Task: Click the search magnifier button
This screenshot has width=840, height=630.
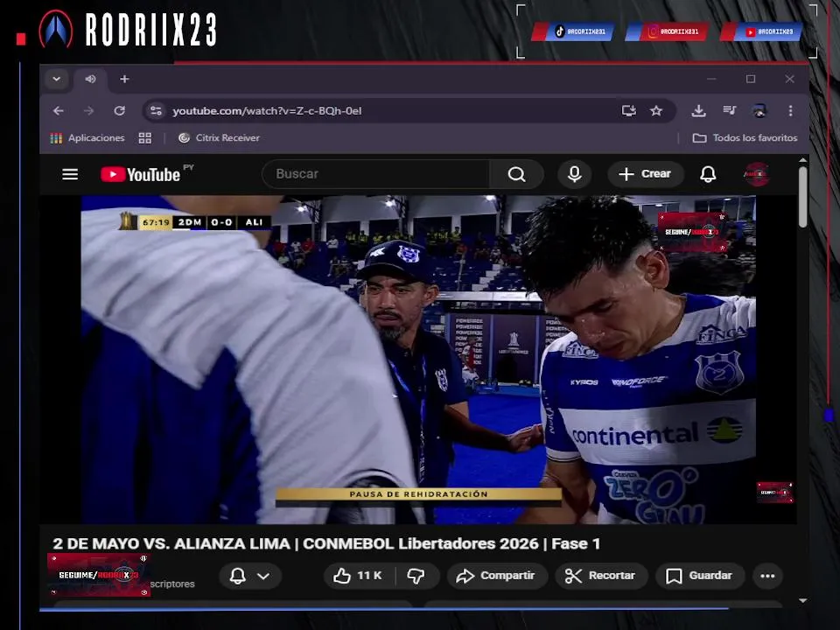Action: pyautogui.click(x=516, y=174)
